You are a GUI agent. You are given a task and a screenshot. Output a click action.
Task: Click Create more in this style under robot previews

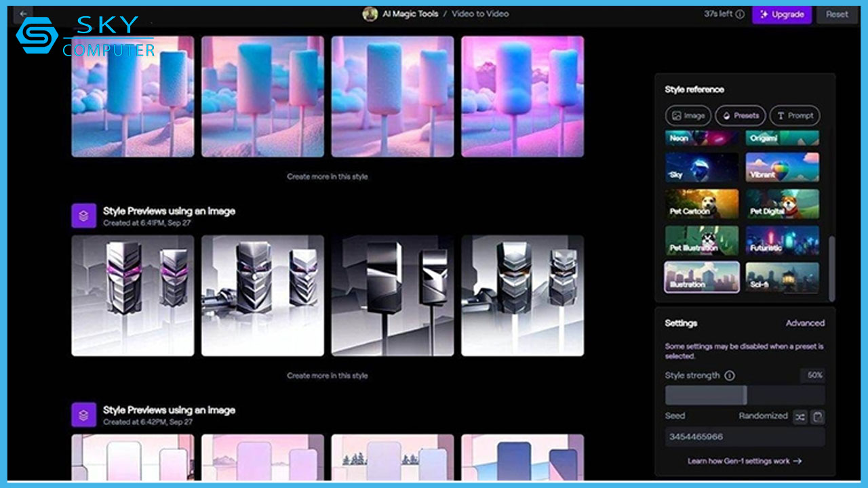(x=327, y=375)
